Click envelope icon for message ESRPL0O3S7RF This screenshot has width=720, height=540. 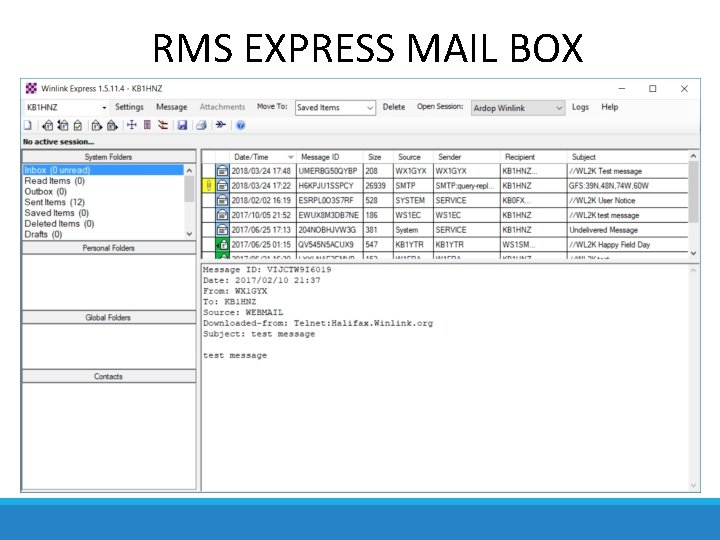click(x=222, y=200)
